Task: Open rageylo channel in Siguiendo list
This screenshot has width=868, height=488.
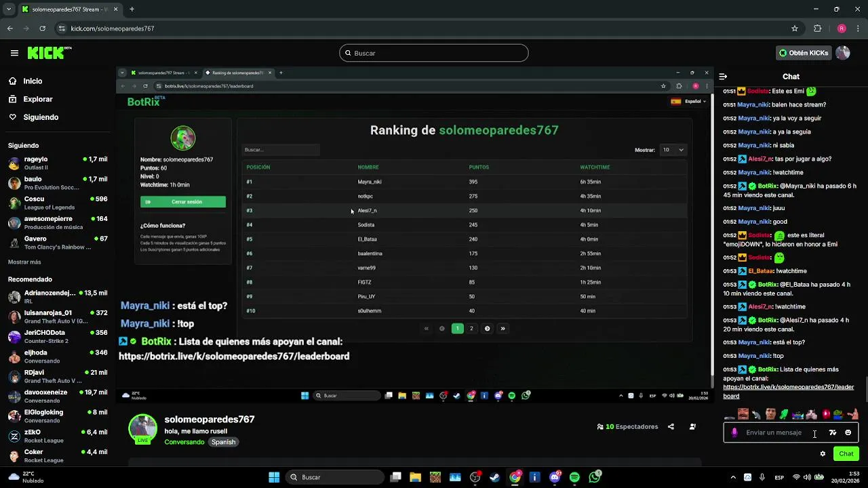Action: click(x=58, y=163)
